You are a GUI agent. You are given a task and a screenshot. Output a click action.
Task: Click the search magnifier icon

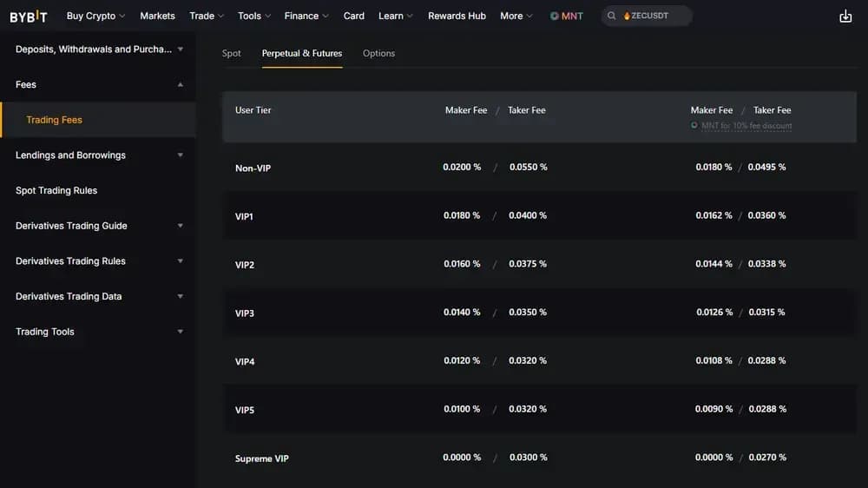click(x=611, y=16)
